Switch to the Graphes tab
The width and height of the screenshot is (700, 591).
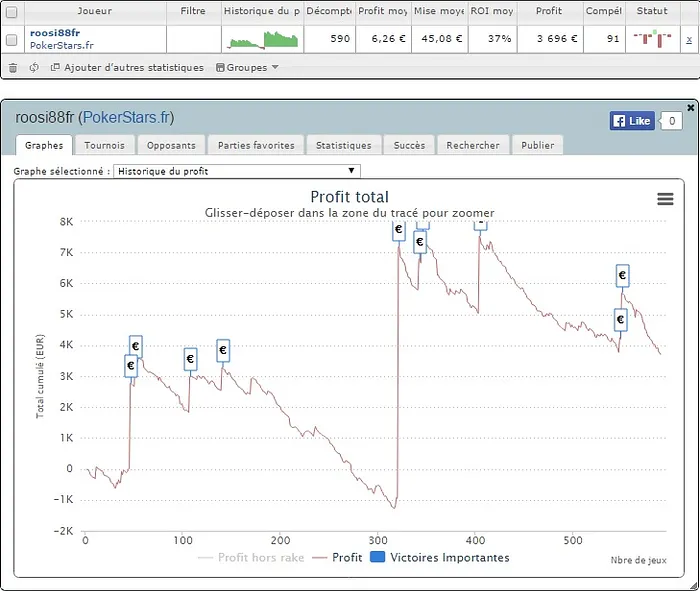click(x=44, y=145)
